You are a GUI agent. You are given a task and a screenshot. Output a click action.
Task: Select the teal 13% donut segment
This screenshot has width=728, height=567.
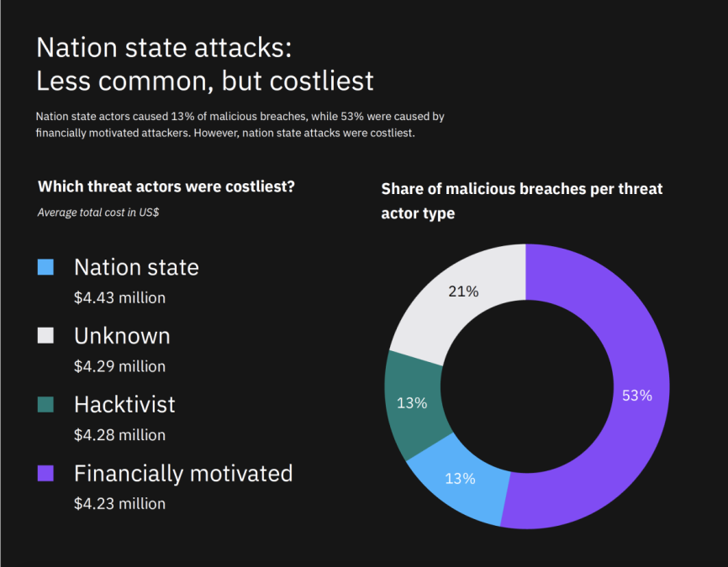pyautogui.click(x=411, y=402)
